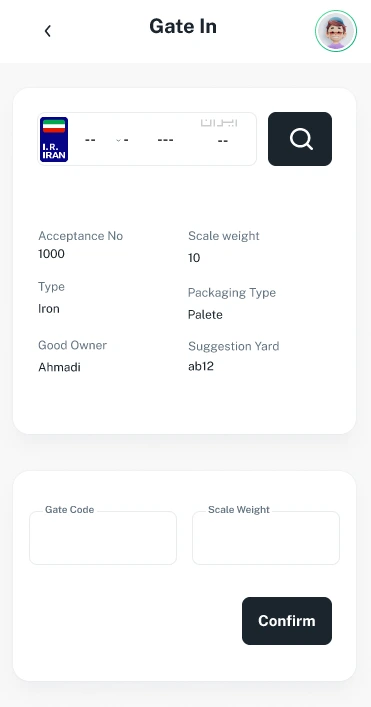Click the Acceptance No label
The width and height of the screenshot is (371, 707).
coord(81,236)
